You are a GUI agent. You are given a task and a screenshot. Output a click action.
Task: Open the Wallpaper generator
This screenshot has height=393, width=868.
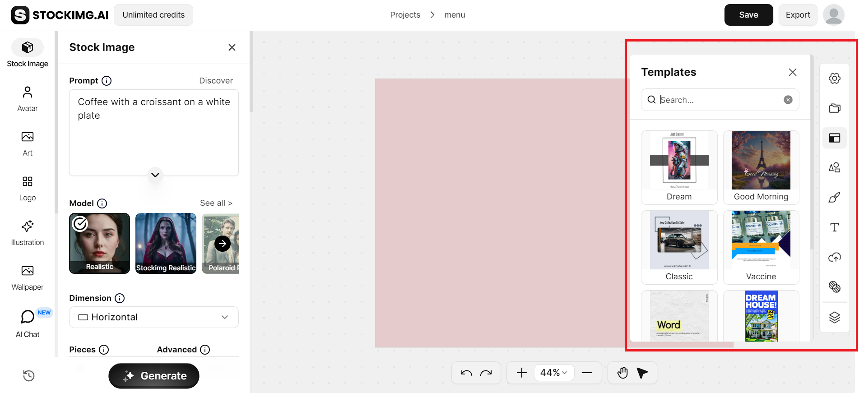click(x=27, y=277)
